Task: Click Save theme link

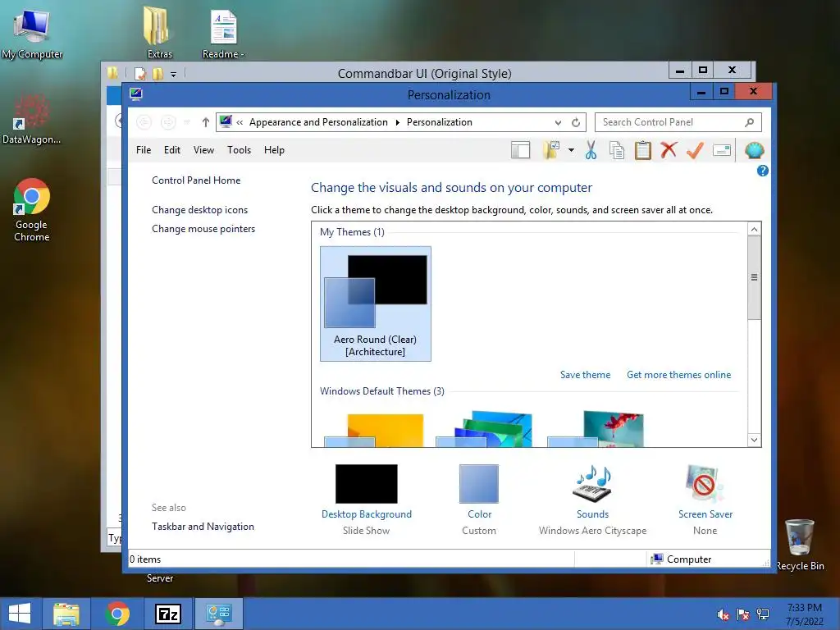Action: coord(585,374)
